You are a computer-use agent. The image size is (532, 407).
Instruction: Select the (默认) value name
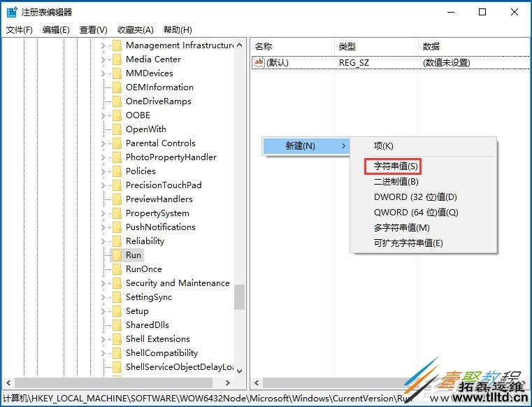pyautogui.click(x=278, y=63)
